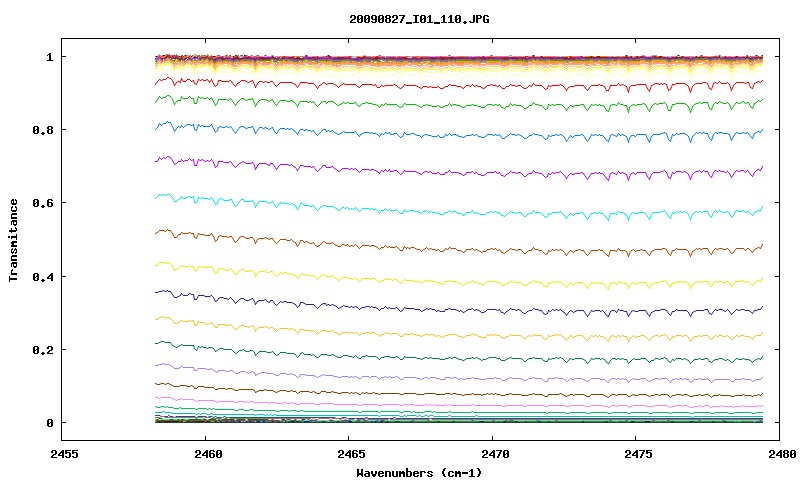Click the y-axis tick label 0.8
This screenshot has height=480, width=800.
point(43,130)
